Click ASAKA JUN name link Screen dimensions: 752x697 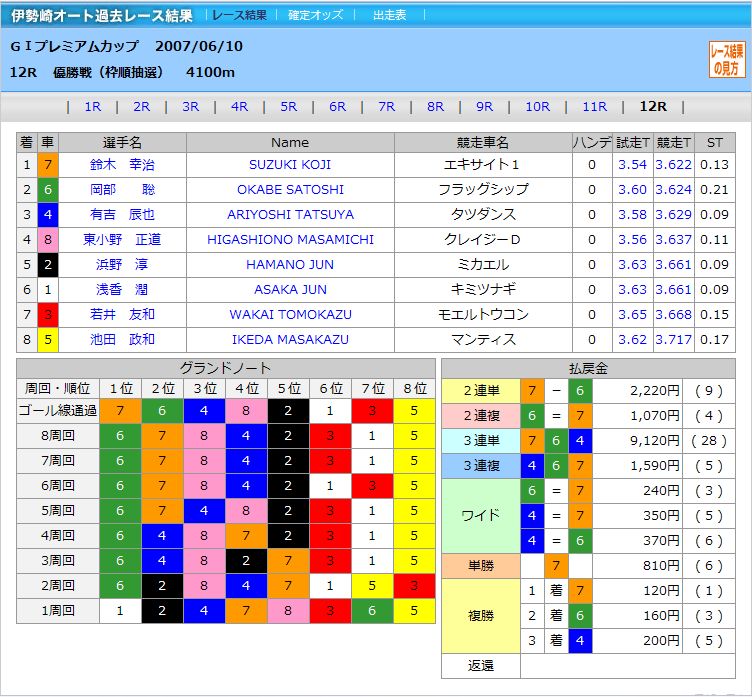click(290, 290)
